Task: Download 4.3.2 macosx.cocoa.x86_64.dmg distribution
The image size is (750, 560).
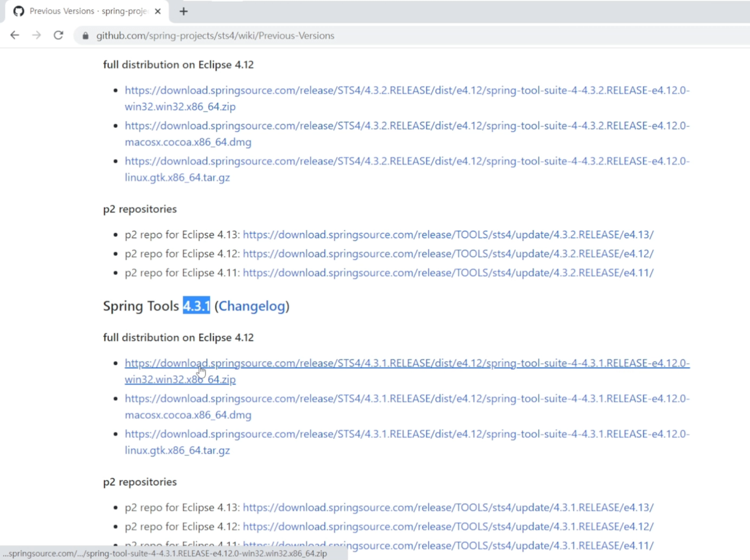Action: tap(407, 133)
